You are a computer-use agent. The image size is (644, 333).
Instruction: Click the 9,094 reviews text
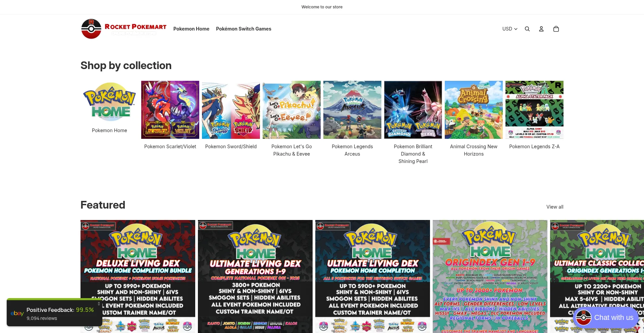pyautogui.click(x=42, y=318)
